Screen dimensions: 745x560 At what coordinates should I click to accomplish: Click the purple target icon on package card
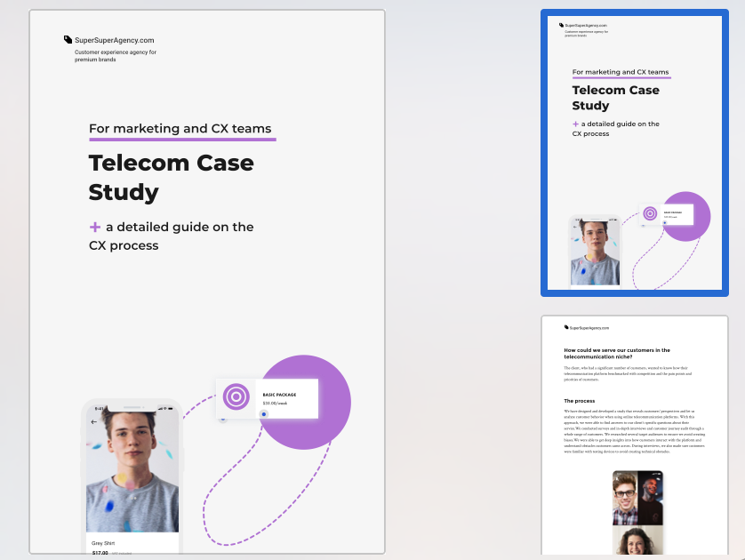coord(236,396)
